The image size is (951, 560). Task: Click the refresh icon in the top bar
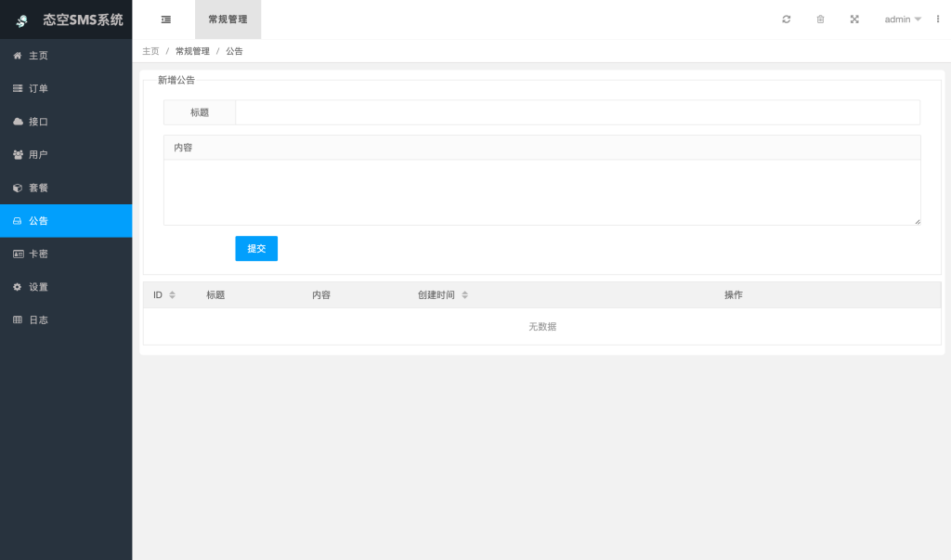[787, 20]
